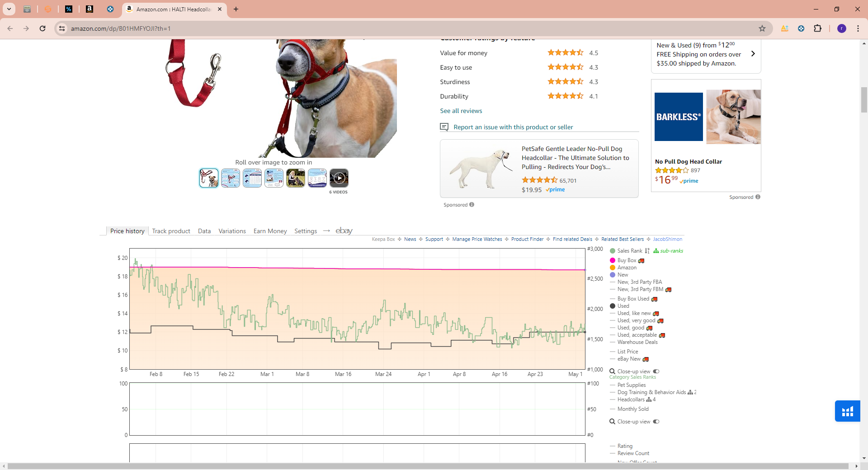Open the Keepa Settings tab
The image size is (868, 470).
306,231
